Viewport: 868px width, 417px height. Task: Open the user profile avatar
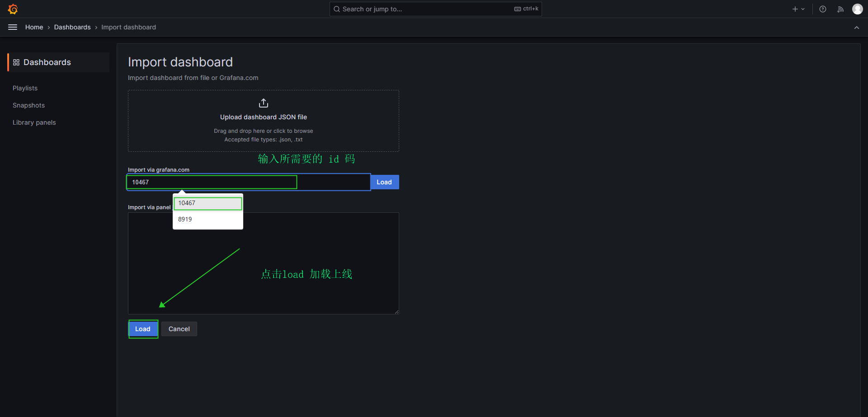click(857, 9)
